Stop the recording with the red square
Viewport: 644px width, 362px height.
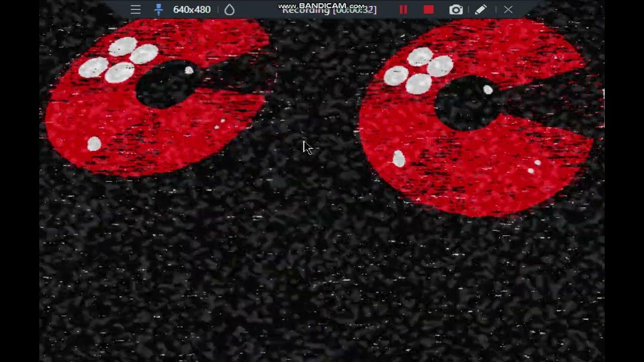tap(429, 10)
